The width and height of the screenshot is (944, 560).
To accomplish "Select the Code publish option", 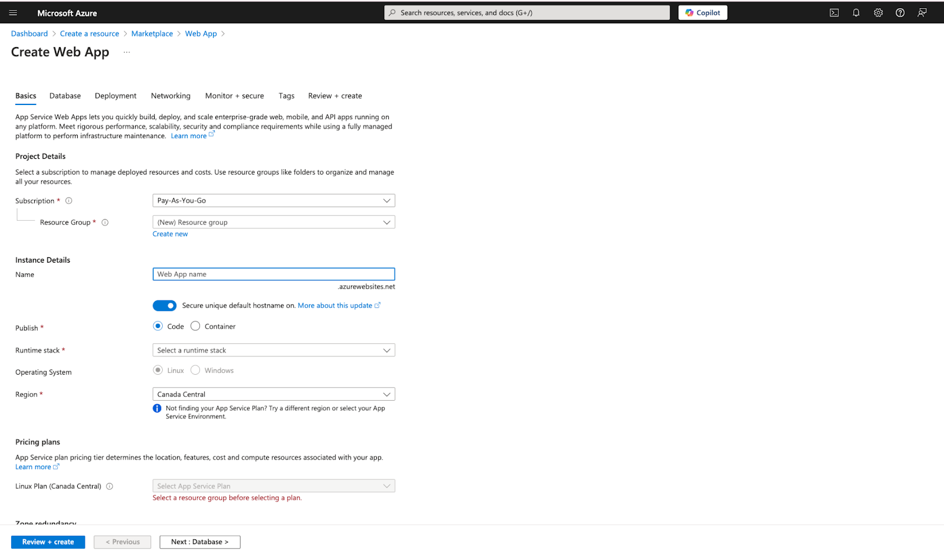I will (x=158, y=326).
